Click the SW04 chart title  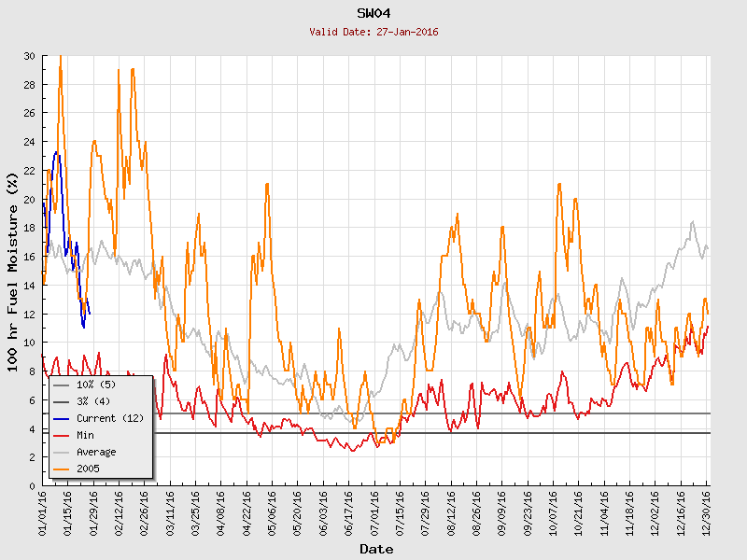click(373, 14)
